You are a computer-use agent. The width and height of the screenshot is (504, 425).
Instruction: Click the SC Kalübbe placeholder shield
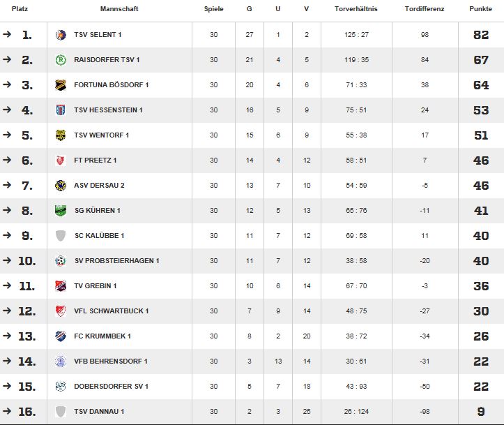[61, 235]
